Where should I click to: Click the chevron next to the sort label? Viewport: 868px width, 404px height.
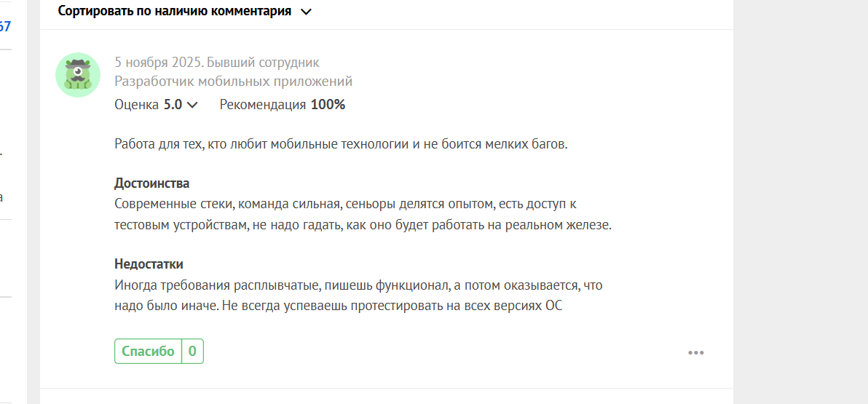(x=306, y=12)
